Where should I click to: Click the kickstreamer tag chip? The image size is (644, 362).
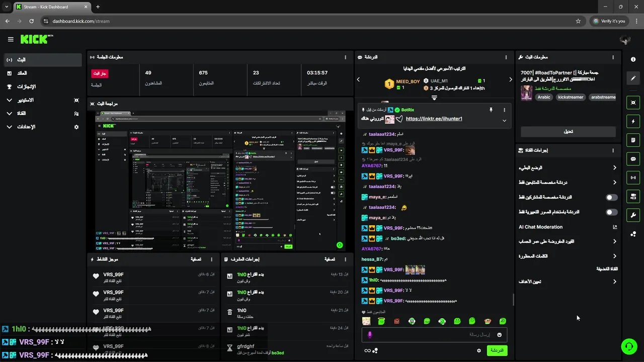point(571,97)
